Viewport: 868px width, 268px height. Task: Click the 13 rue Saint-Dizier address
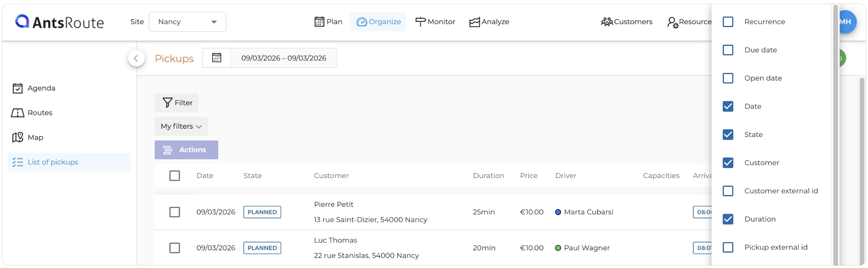[370, 220]
